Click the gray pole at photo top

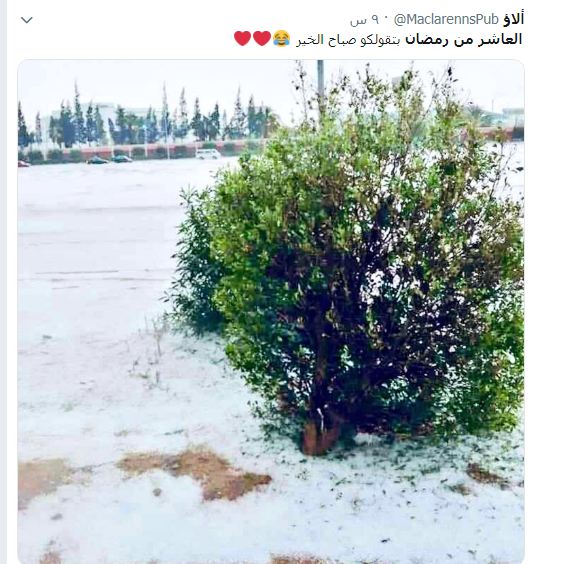[321, 87]
